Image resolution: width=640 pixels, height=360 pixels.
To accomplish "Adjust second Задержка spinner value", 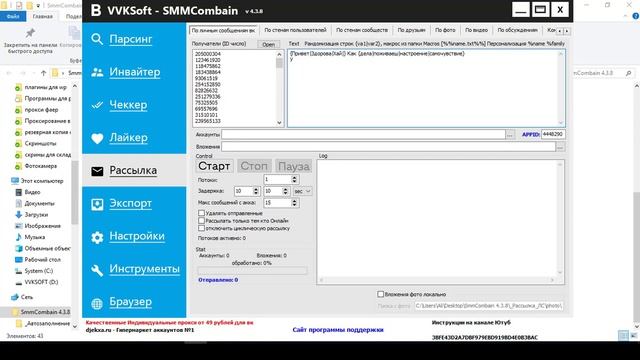I will 286,191.
